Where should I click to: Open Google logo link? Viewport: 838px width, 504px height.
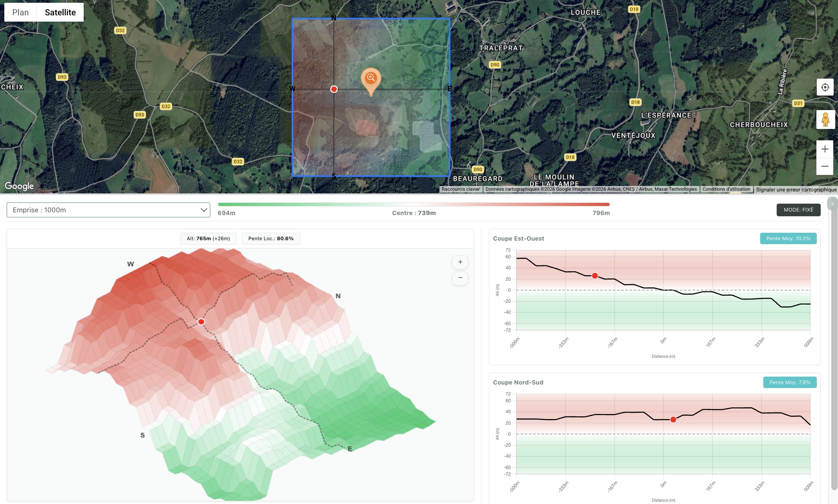(19, 186)
